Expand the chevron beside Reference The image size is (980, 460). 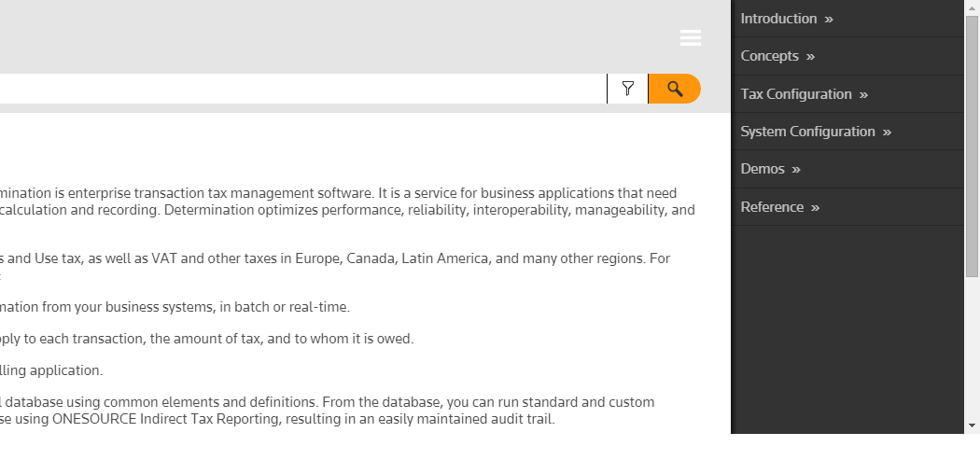(815, 208)
